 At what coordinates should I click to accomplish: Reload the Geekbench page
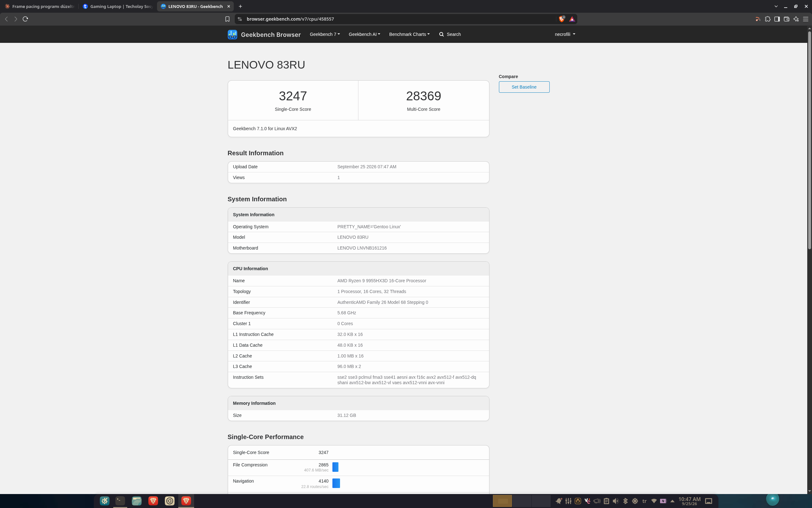coord(25,19)
